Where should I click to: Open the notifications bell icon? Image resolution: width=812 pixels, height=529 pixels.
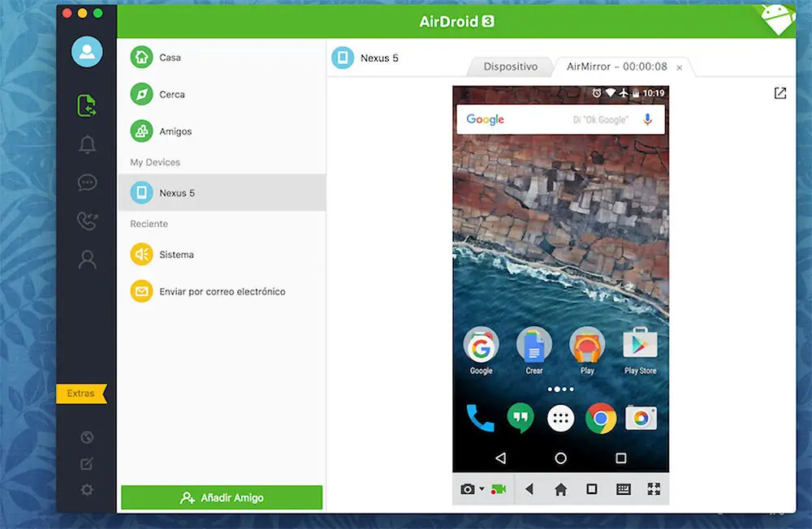coord(87,144)
